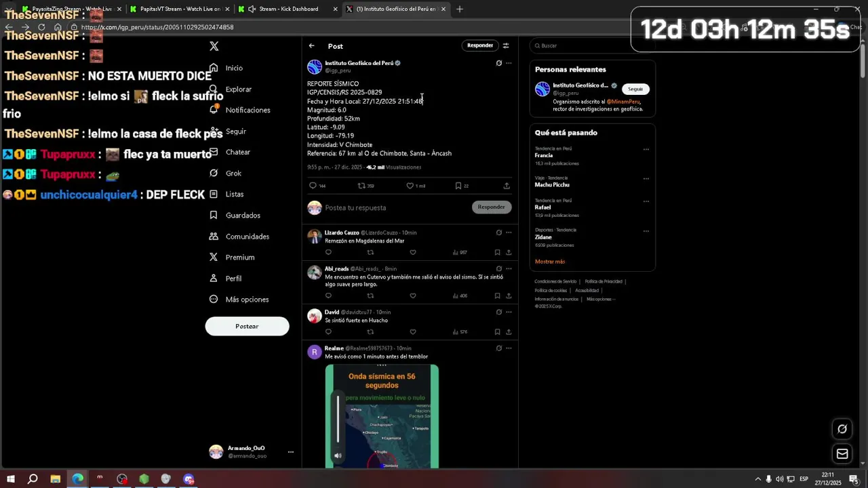
Task: Open the Comunidades people icon
Action: tap(214, 236)
